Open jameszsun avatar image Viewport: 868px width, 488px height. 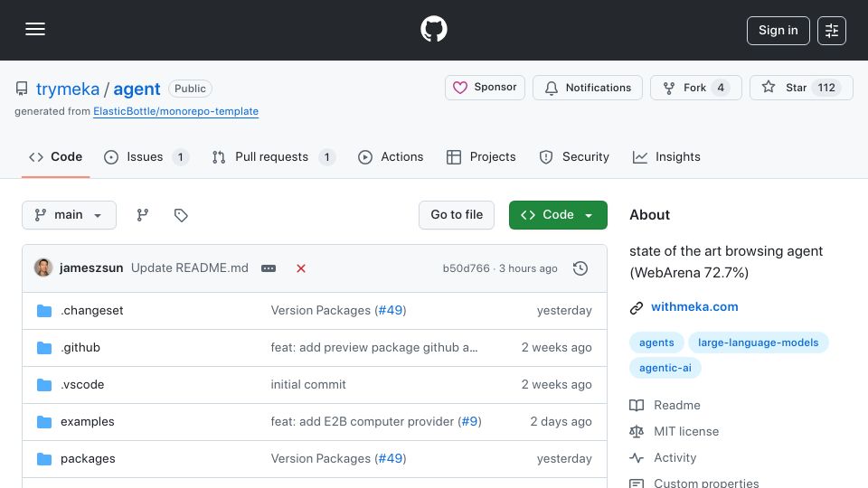pos(43,267)
